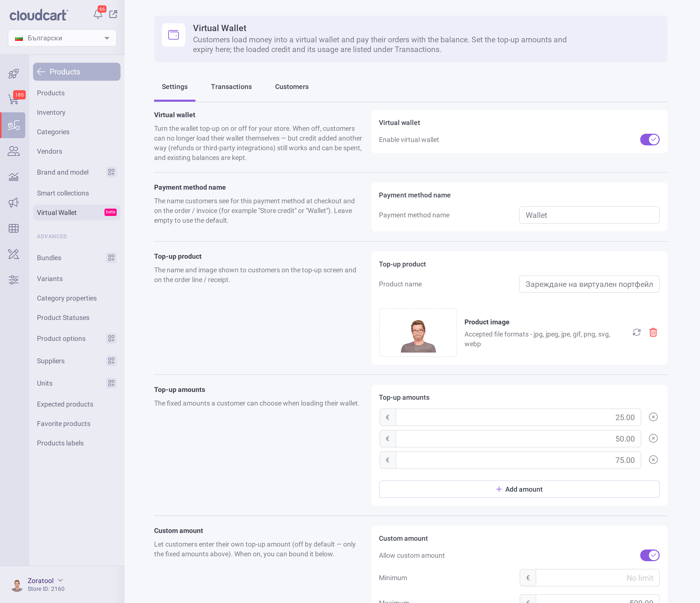This screenshot has width=700, height=603.
Task: Toggle the Allow custom amount switch
Action: (x=649, y=555)
